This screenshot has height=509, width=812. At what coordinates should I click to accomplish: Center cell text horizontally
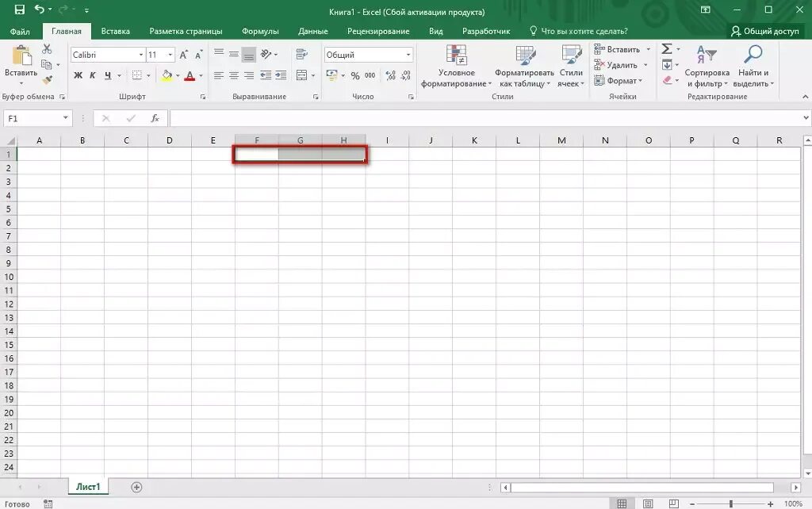click(x=234, y=75)
